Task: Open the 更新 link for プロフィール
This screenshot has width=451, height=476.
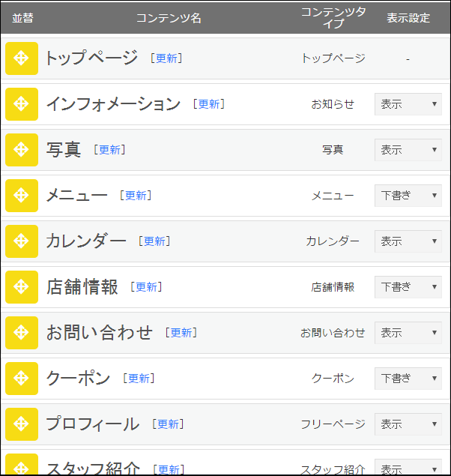Action: tap(168, 424)
